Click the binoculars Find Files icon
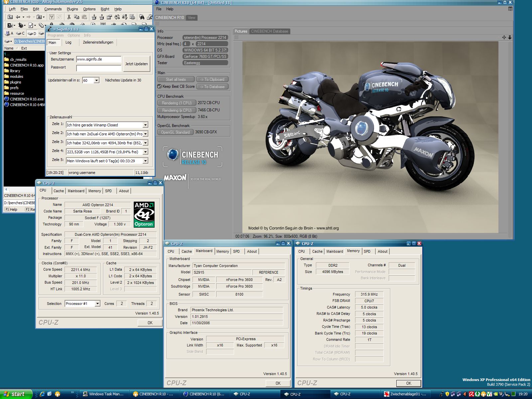 [142, 17]
